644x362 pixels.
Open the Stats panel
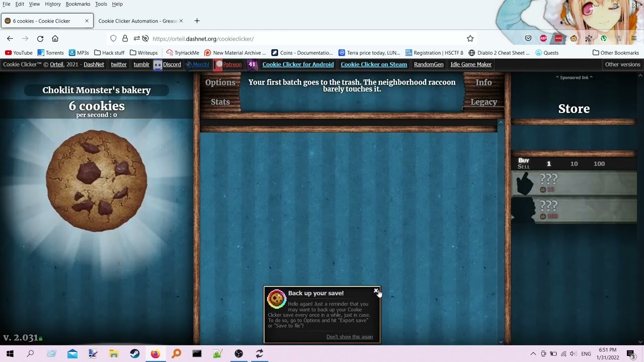pos(220,102)
